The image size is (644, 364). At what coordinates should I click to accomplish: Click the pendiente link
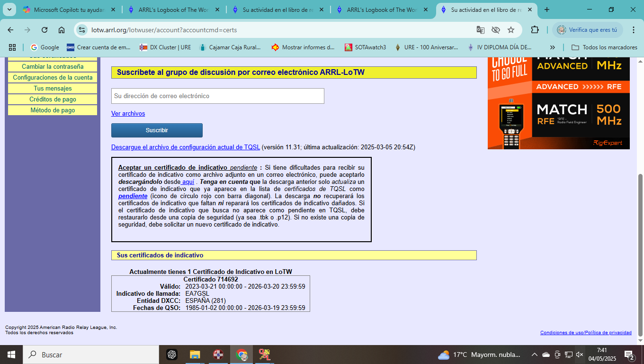133,196
